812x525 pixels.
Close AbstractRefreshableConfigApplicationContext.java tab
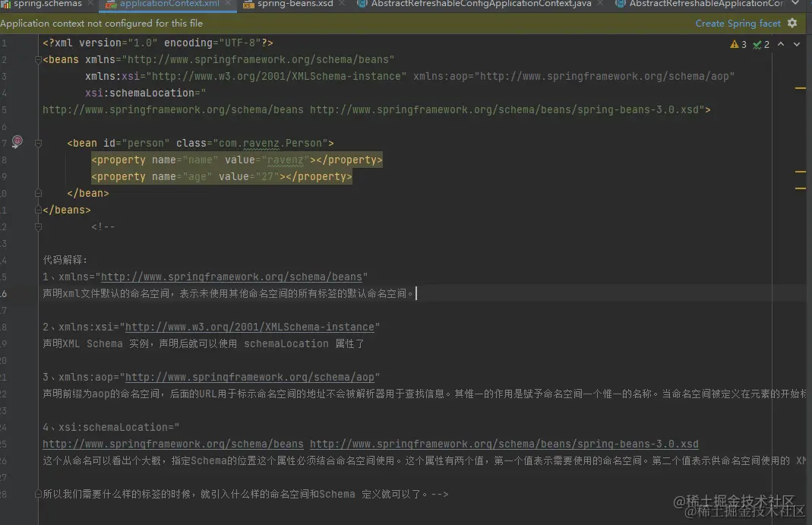599,3
